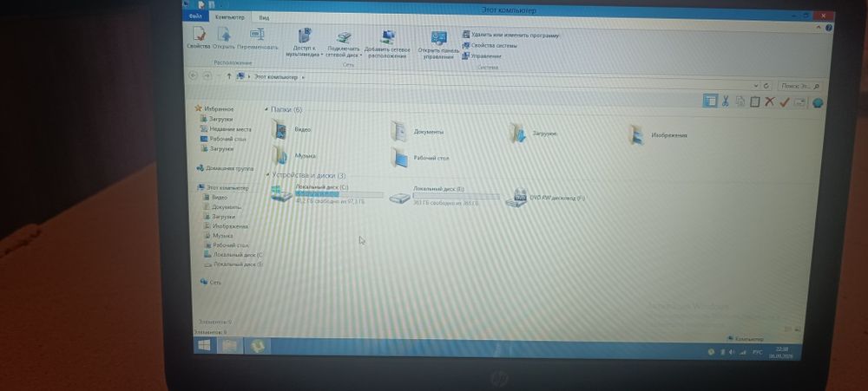Collapse the Папки (6) group
Viewport: 868px width, 391px height.
(266, 109)
